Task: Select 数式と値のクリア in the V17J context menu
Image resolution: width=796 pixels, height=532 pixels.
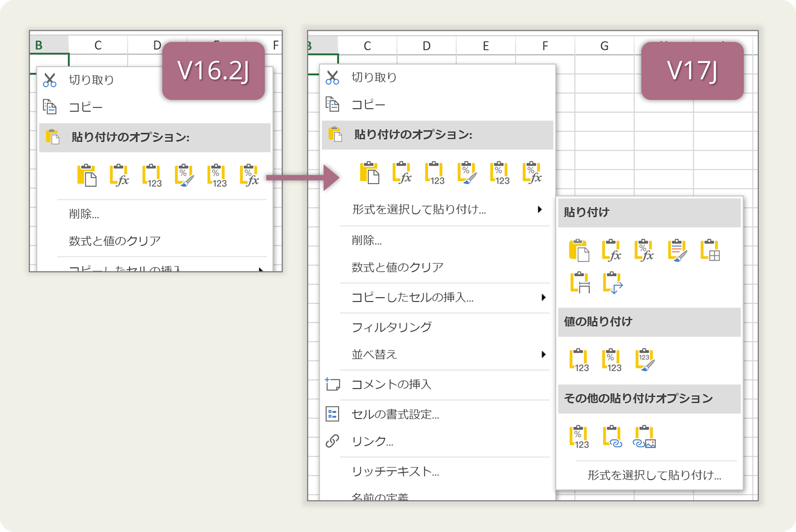Action: pyautogui.click(x=398, y=267)
